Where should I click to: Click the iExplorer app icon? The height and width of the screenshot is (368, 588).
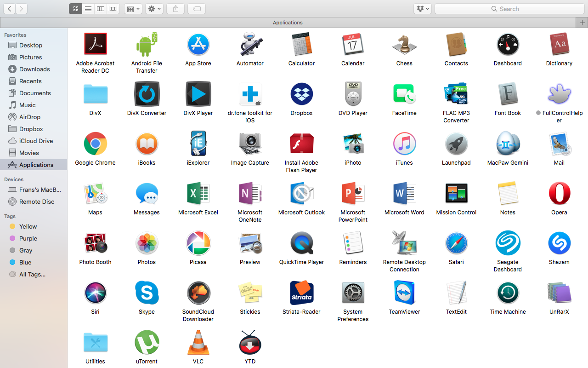(x=198, y=144)
